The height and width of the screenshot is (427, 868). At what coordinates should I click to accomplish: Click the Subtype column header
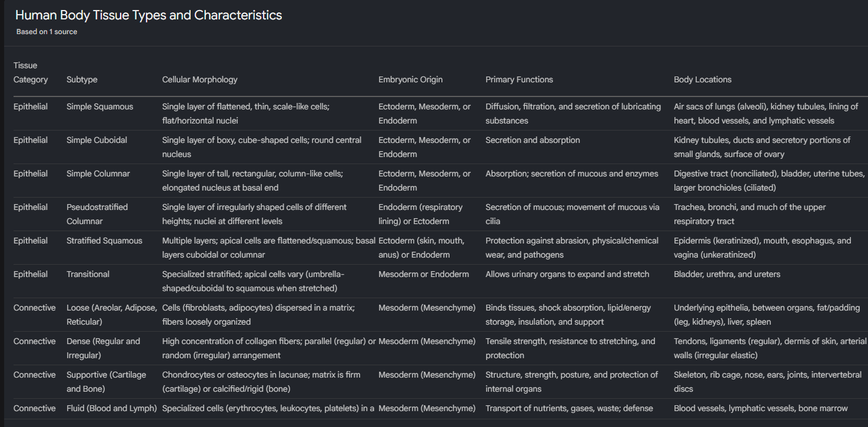point(82,79)
